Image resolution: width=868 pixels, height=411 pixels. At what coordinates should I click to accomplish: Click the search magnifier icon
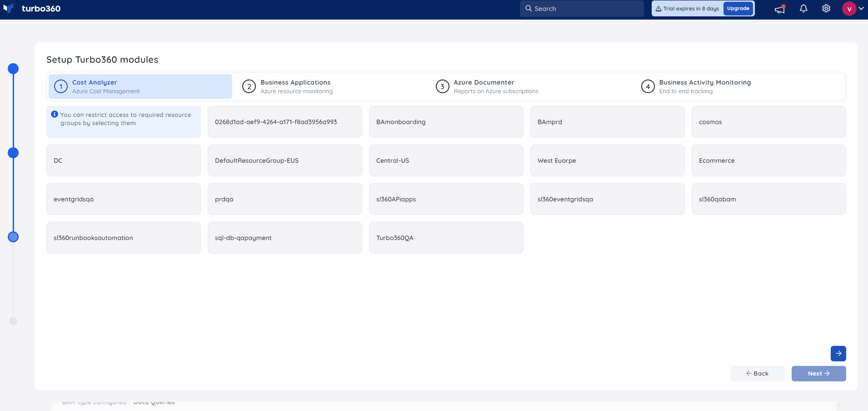point(529,8)
